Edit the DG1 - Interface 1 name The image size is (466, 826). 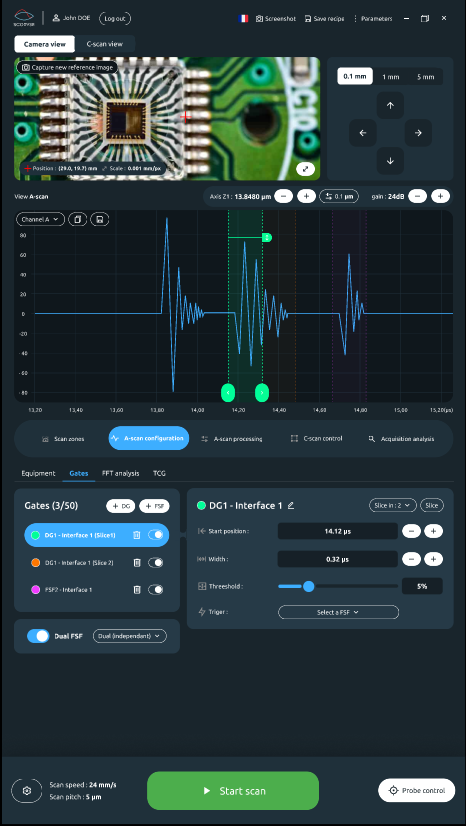click(291, 506)
